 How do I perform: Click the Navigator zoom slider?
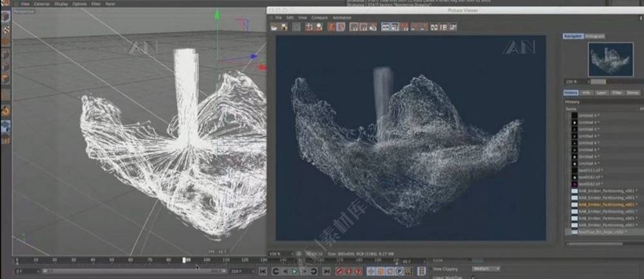(x=598, y=82)
